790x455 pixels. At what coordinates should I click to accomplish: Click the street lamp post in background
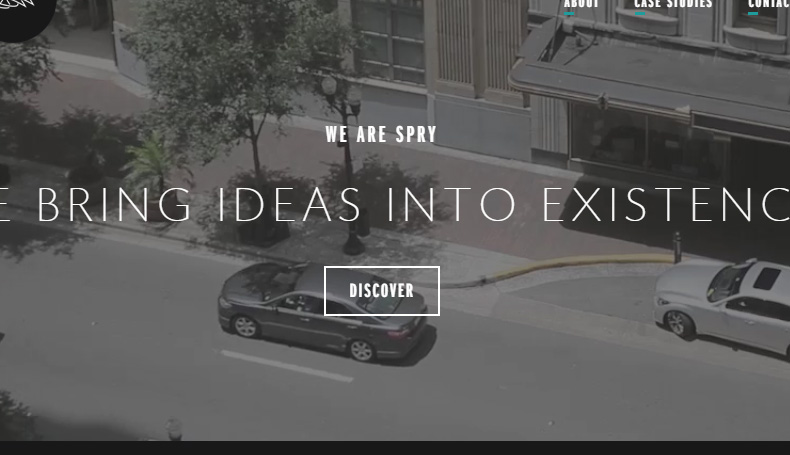click(349, 166)
